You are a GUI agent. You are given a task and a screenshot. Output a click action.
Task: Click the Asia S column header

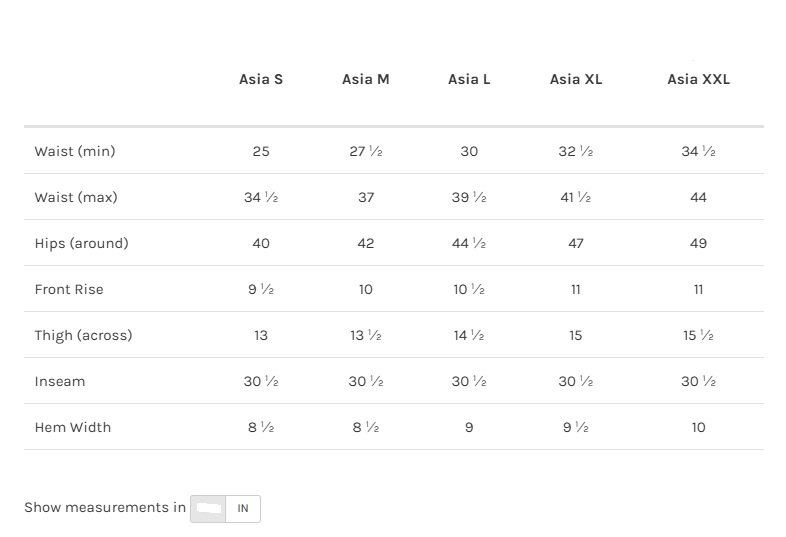coord(261,79)
